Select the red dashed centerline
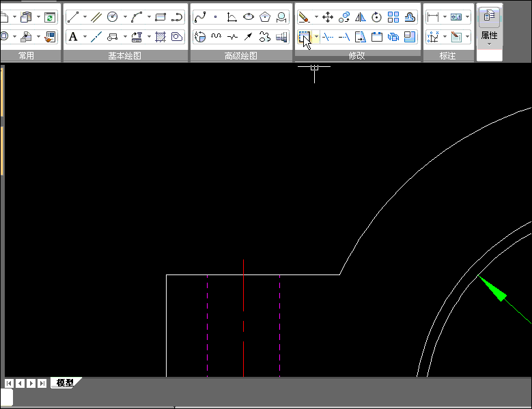This screenshot has width=532, height=409. coord(244,300)
